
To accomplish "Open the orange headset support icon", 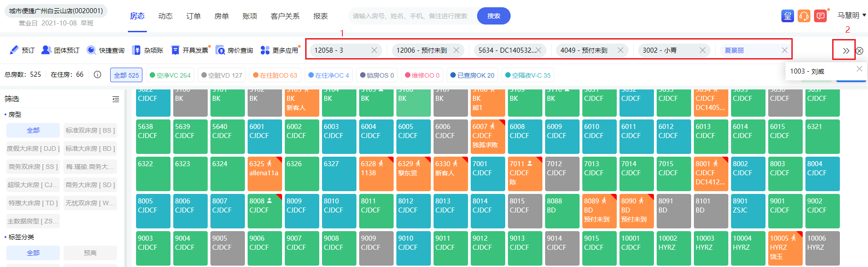I will pyautogui.click(x=804, y=16).
